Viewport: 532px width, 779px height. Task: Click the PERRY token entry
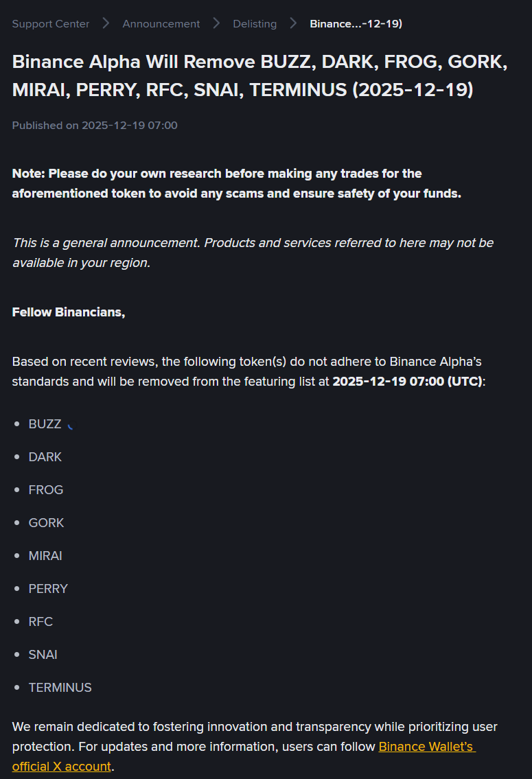tap(48, 589)
